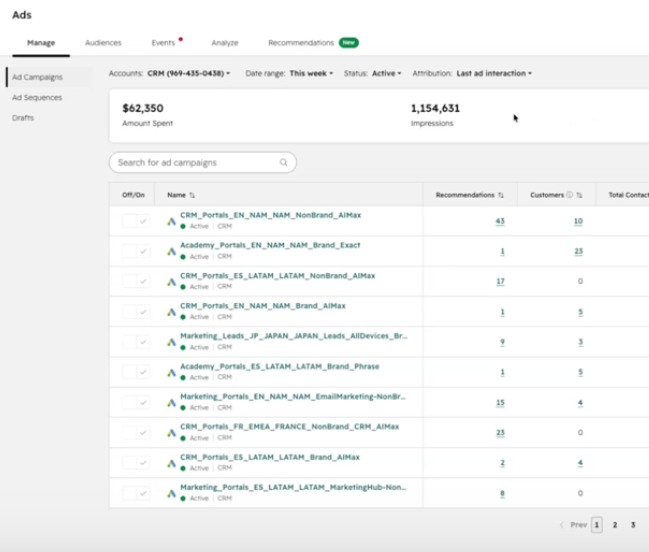Click current page 1 button

tap(596, 525)
